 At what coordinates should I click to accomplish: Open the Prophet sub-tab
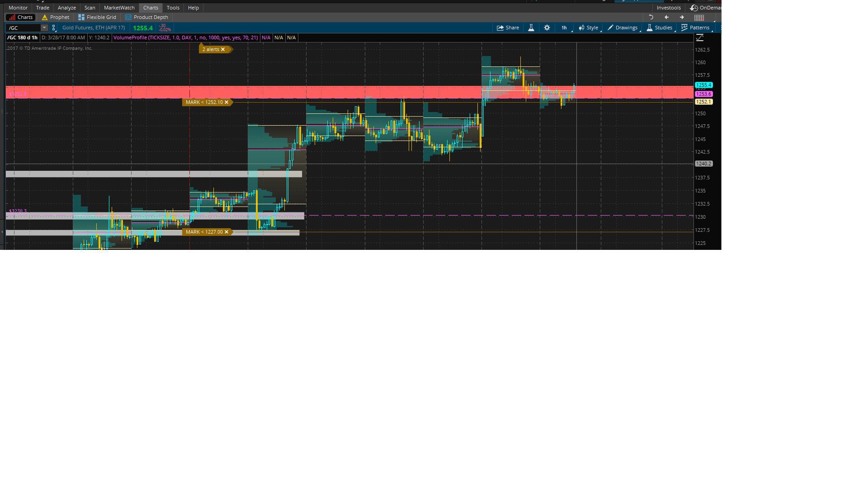[x=56, y=17]
